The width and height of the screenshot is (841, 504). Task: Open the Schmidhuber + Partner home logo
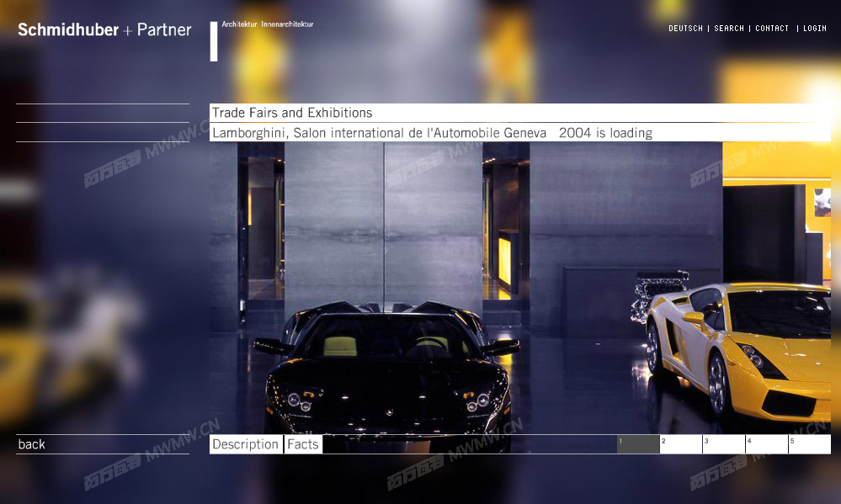[x=104, y=29]
